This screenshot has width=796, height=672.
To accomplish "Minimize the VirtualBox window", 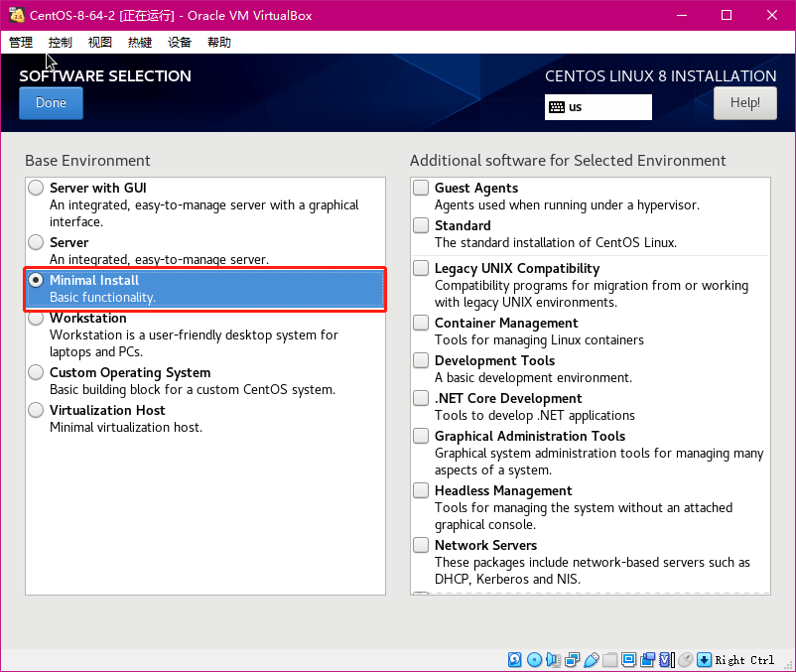I will click(x=682, y=15).
